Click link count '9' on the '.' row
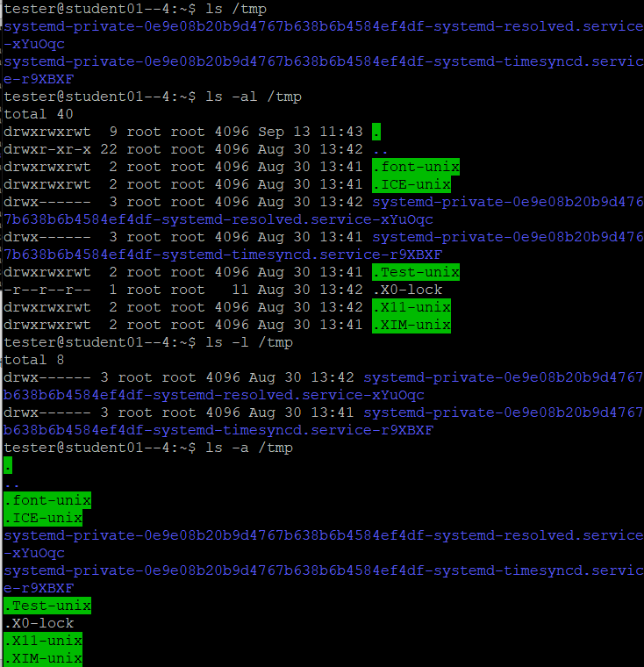 [x=113, y=132]
